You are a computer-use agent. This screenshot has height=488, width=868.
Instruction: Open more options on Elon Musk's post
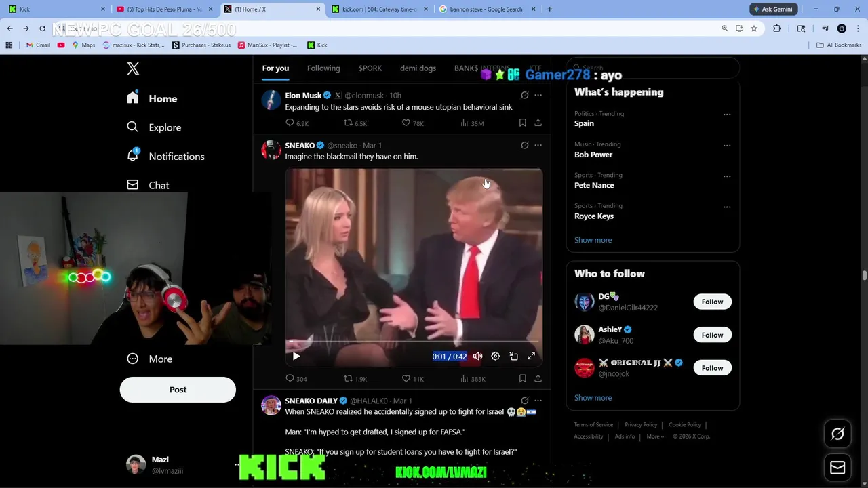point(538,96)
